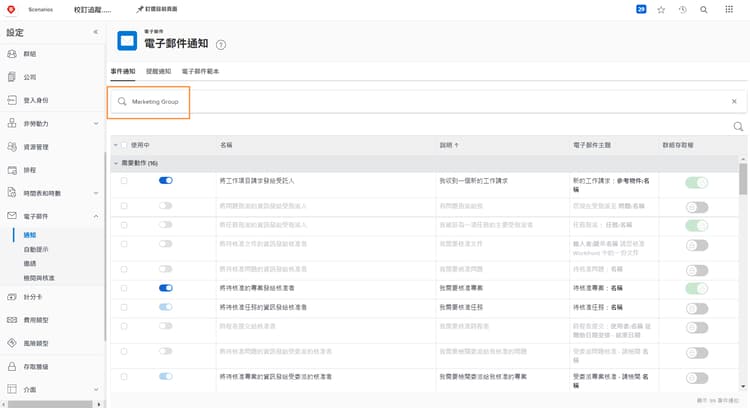Click the 介面 layout sidebar icon
Screen dimensions: 750x408
click(12, 389)
